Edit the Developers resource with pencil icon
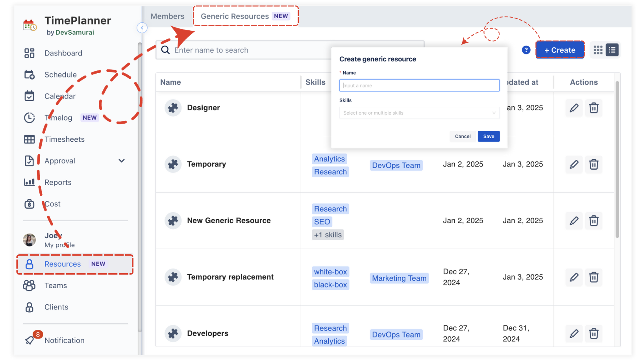644x363 pixels. tap(574, 334)
